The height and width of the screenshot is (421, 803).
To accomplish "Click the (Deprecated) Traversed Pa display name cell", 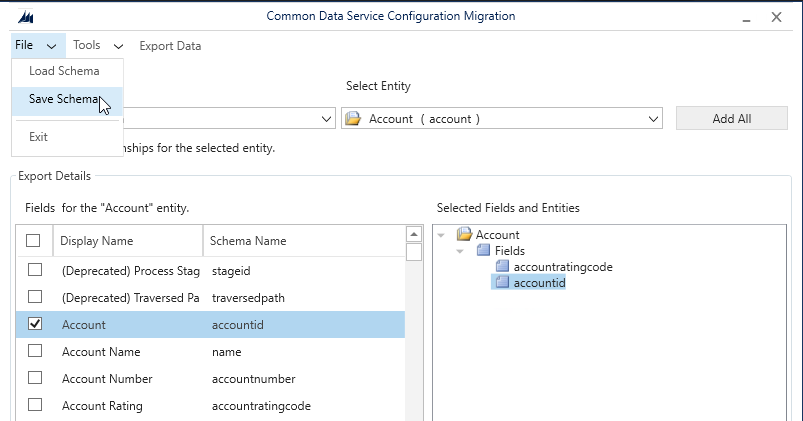I will click(x=131, y=298).
